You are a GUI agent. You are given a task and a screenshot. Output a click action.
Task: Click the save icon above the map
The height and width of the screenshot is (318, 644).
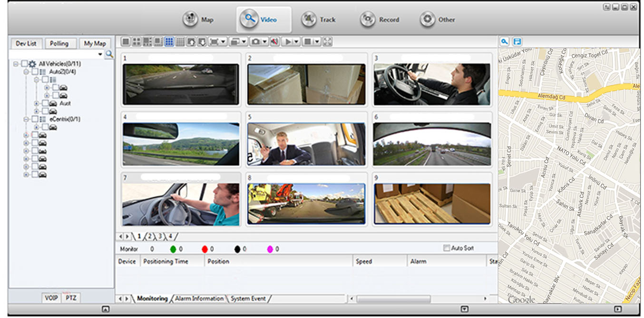pos(517,42)
